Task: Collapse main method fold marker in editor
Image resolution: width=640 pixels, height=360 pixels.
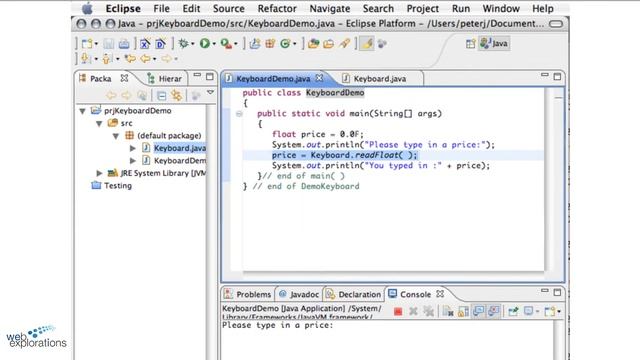Action: click(x=240, y=114)
